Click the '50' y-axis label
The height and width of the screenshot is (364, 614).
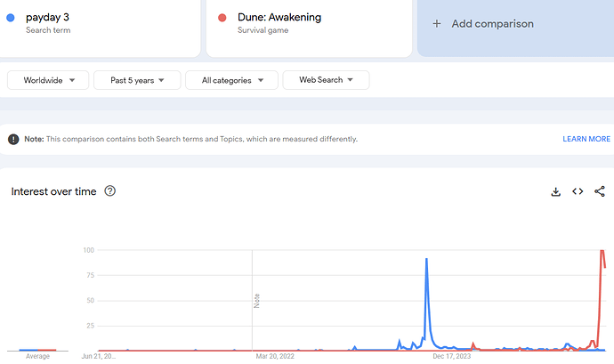click(91, 301)
